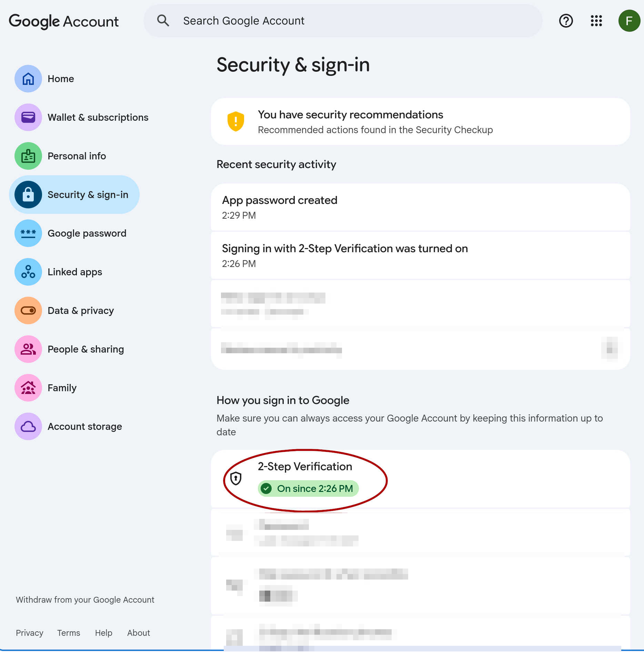Select the Personal info badge icon
Screen dimensions: 644x652
28,156
